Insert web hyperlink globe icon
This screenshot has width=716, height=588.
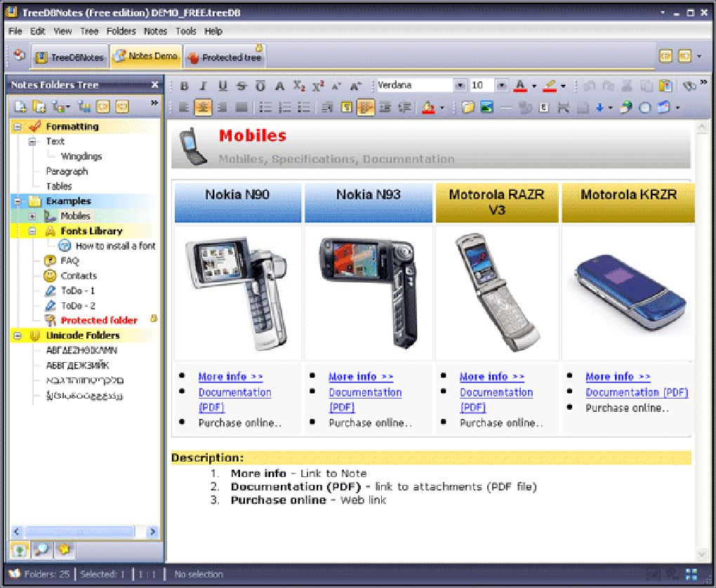(x=626, y=108)
